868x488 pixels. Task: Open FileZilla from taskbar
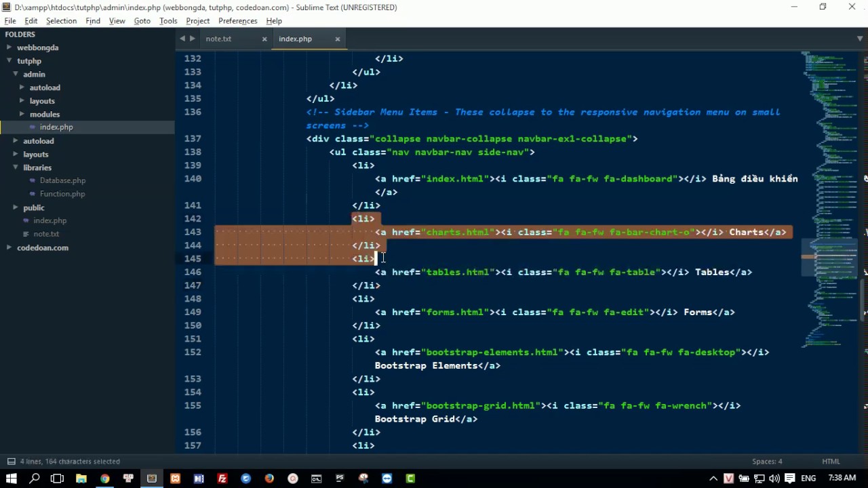pyautogui.click(x=222, y=479)
